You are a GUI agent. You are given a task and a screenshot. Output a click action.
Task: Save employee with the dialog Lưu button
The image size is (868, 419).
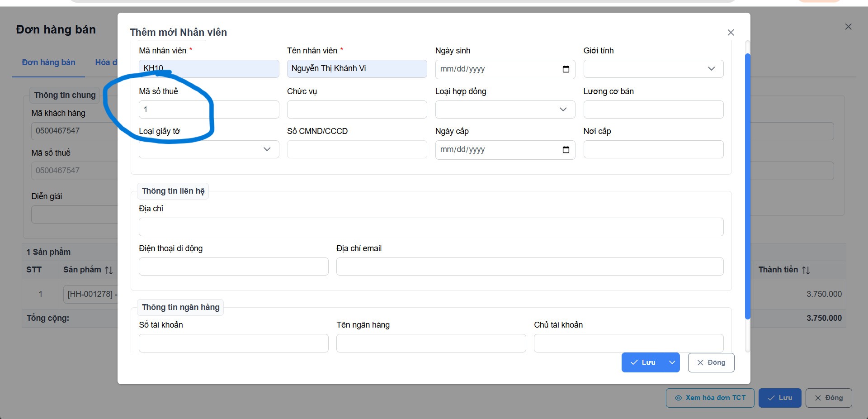pos(643,362)
